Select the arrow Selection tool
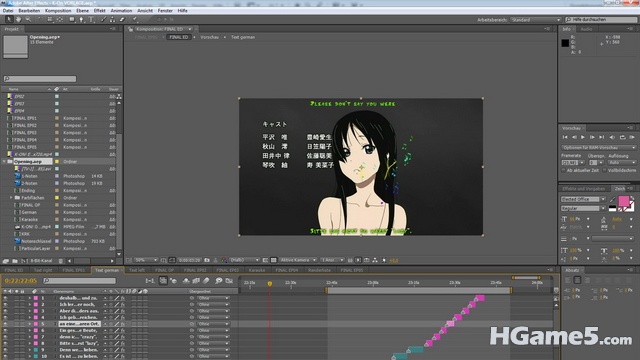Image resolution: width=640 pixels, height=360 pixels. [9, 19]
